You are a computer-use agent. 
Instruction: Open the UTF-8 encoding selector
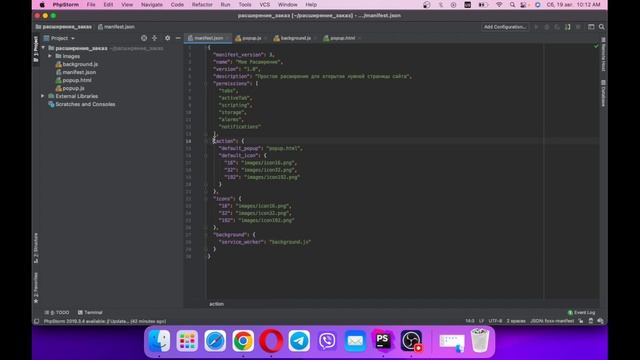pyautogui.click(x=495, y=321)
